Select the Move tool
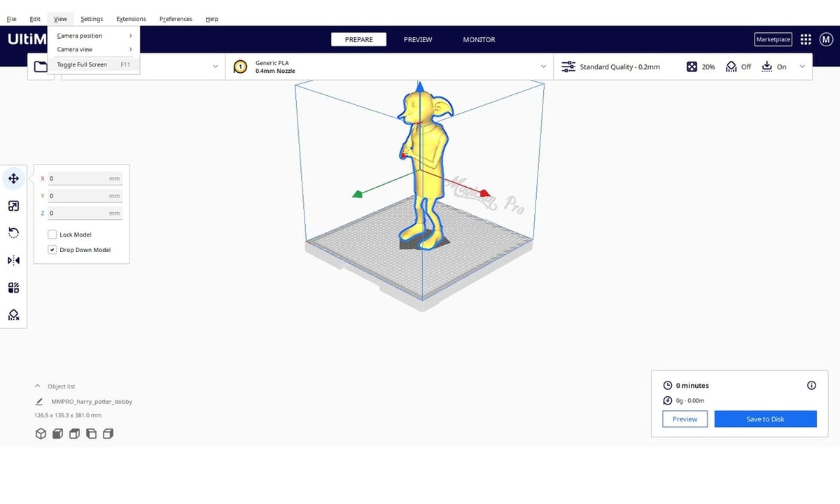The image size is (840, 504). (x=13, y=178)
